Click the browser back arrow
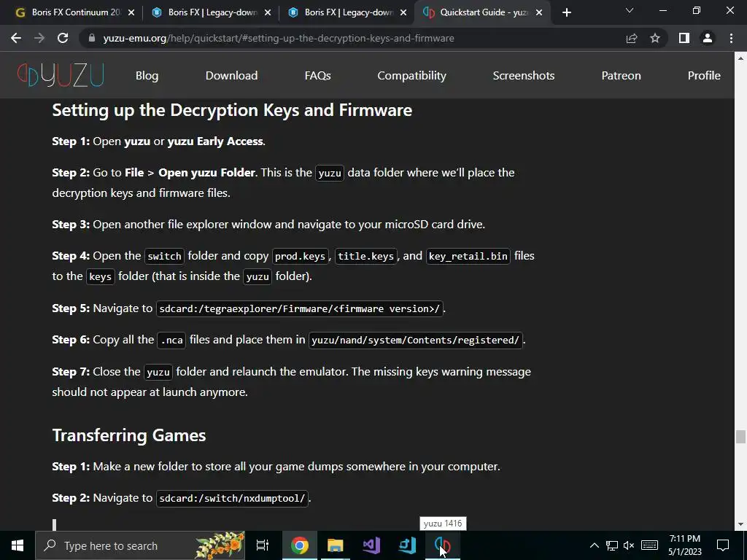The width and height of the screenshot is (747, 560). pyautogui.click(x=16, y=38)
